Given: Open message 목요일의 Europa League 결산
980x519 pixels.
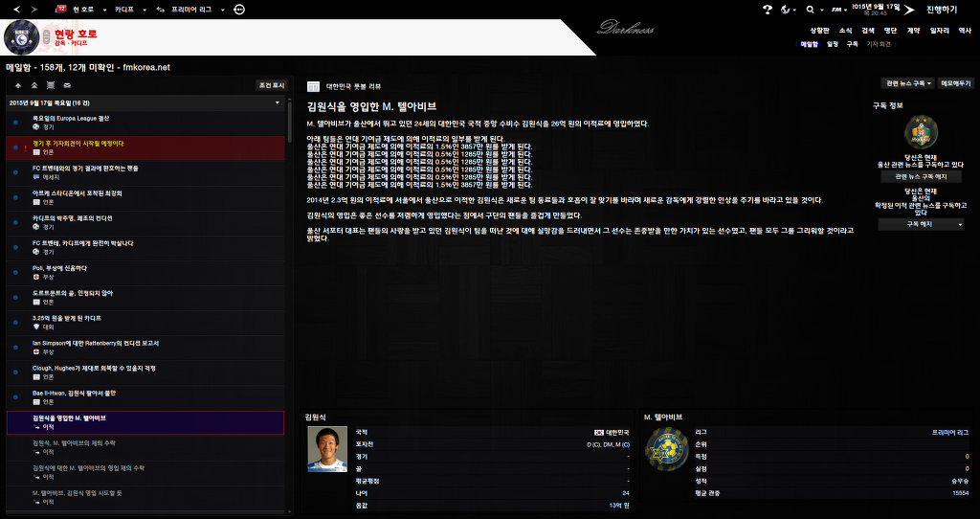Looking at the screenshot, I should [145, 123].
